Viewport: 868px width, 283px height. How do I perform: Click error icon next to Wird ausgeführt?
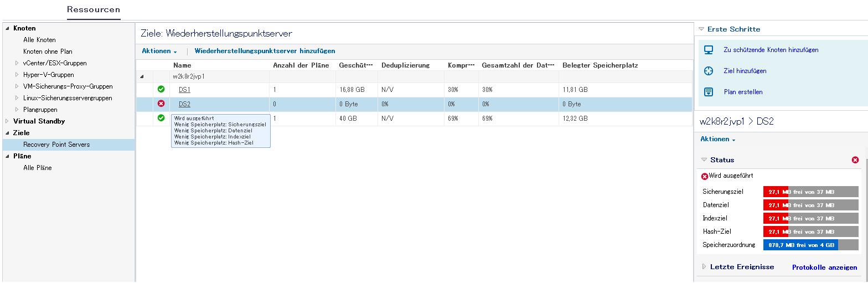click(x=705, y=177)
